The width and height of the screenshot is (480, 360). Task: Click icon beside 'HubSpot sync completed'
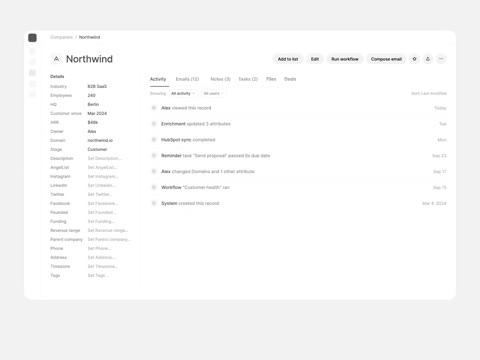point(154,140)
